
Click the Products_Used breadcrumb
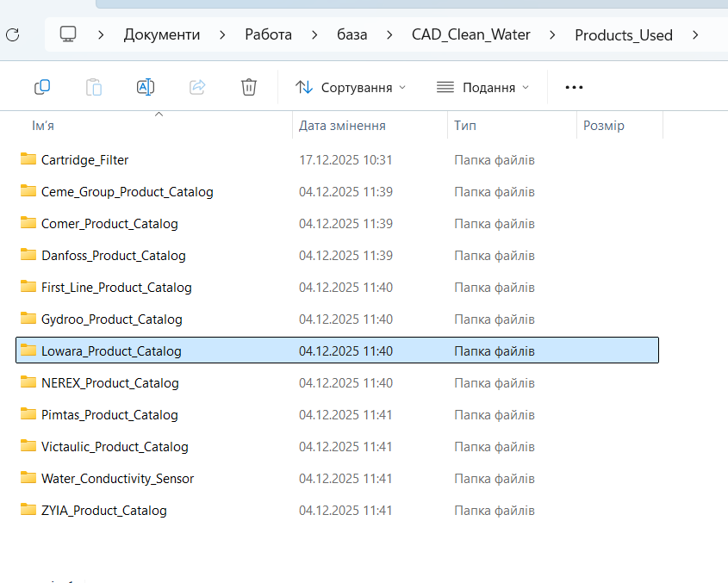[x=624, y=35]
